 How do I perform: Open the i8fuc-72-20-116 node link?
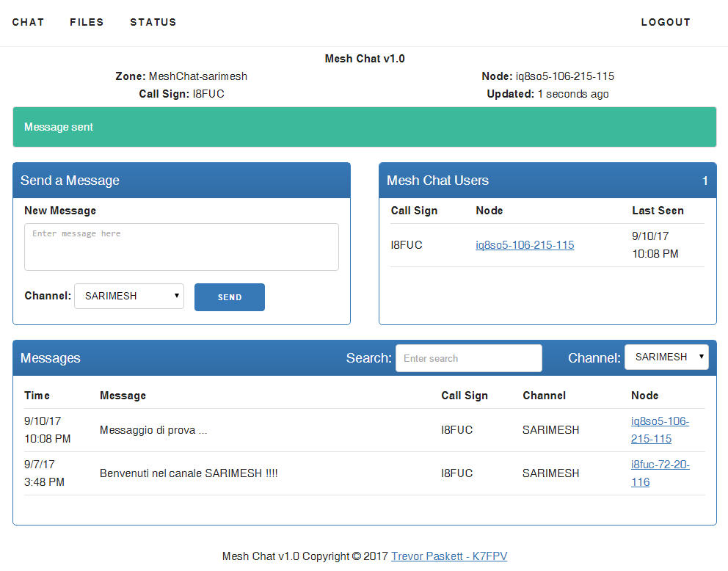[660, 473]
